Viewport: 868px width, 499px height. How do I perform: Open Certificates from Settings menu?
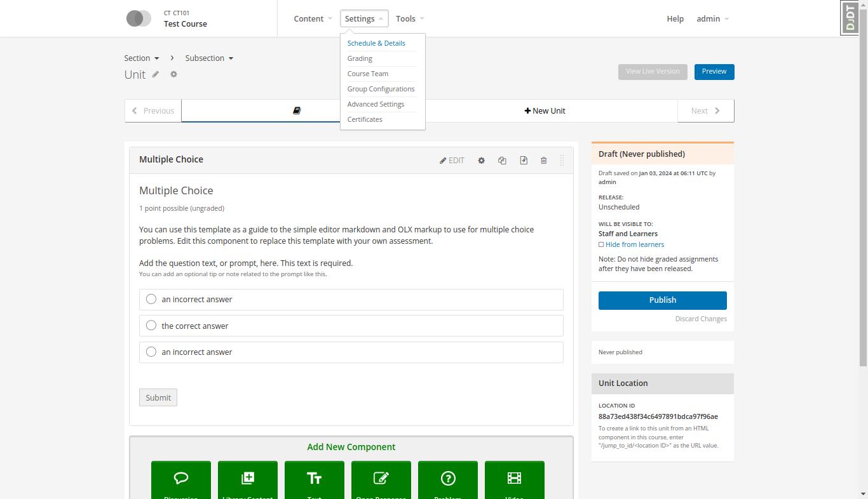click(x=365, y=119)
